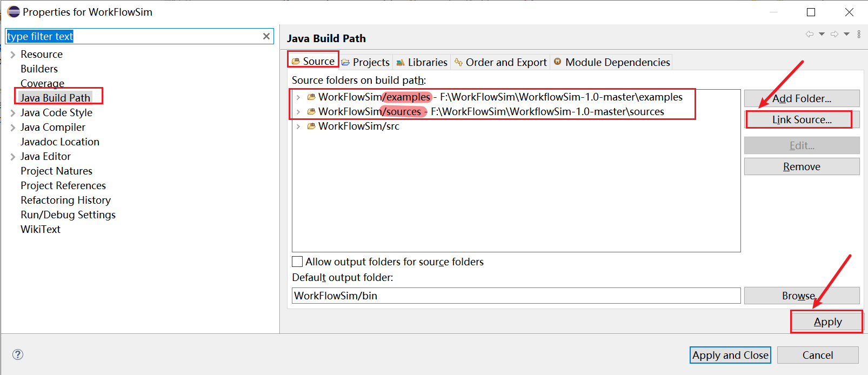This screenshot has height=375, width=868.
Task: Open the Order and Export tab
Action: 500,62
